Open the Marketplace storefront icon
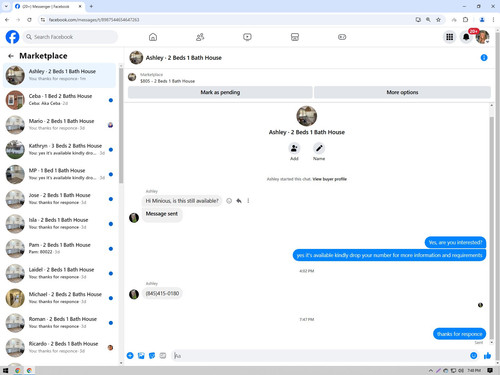 coord(295,37)
